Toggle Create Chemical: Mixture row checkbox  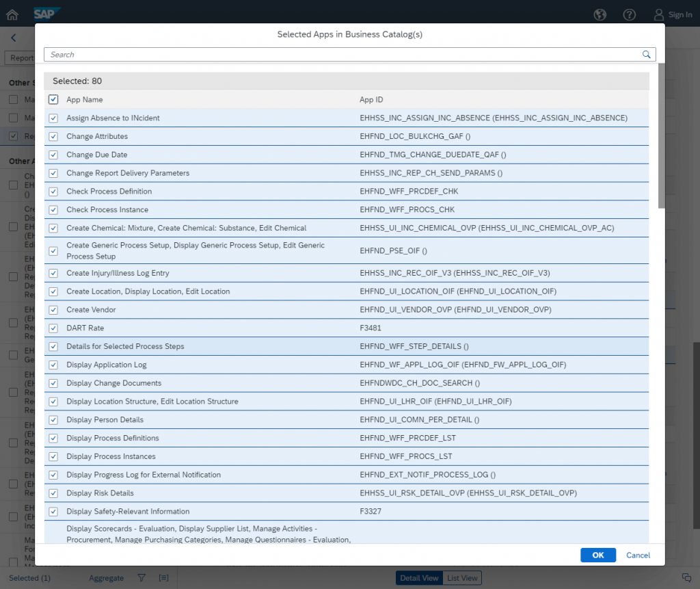(x=53, y=228)
